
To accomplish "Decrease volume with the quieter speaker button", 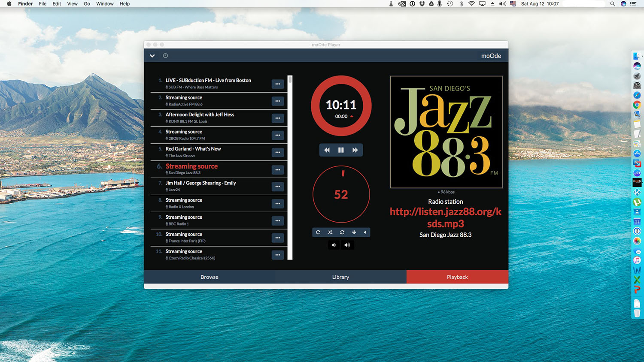I will [x=334, y=245].
